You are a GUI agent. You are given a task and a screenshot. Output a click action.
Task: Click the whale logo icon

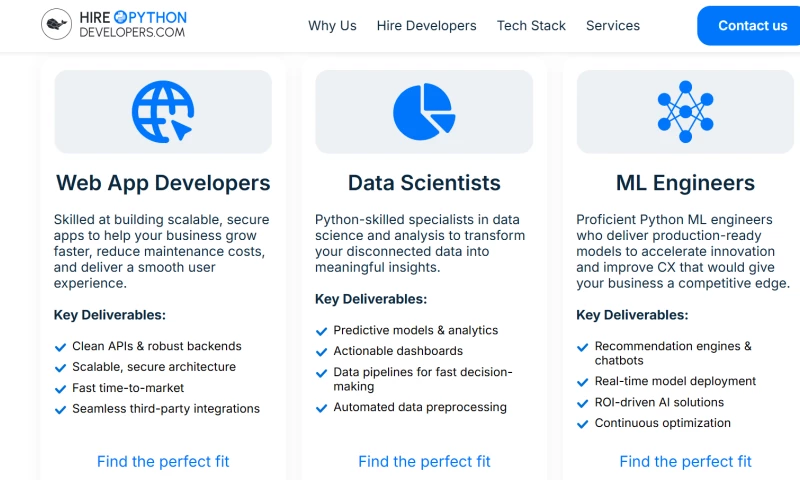coord(56,25)
